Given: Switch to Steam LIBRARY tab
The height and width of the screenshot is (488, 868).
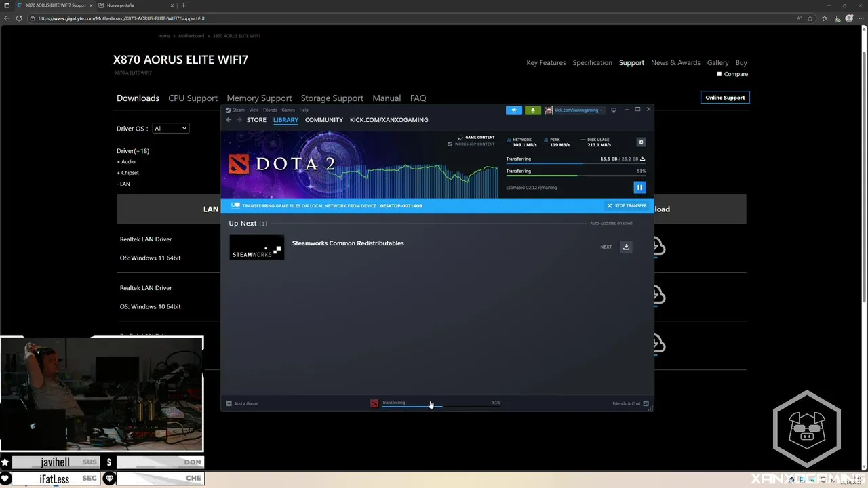Looking at the screenshot, I should (285, 120).
